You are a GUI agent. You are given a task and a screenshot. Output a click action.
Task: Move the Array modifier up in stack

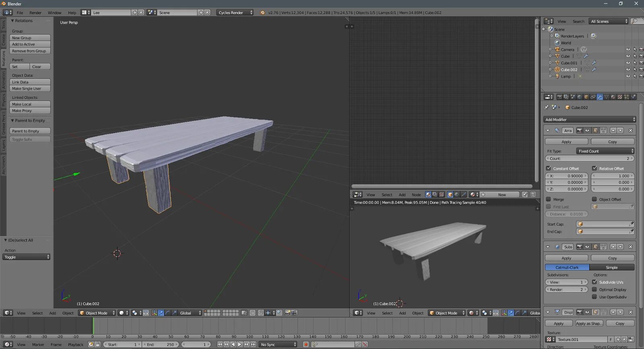pos(613,131)
